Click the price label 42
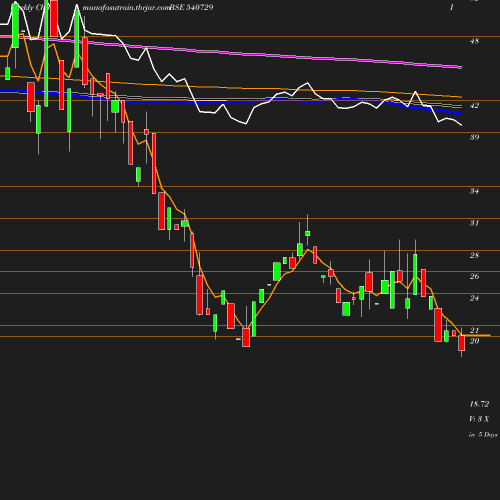This screenshot has width=500, height=500. tap(474, 105)
